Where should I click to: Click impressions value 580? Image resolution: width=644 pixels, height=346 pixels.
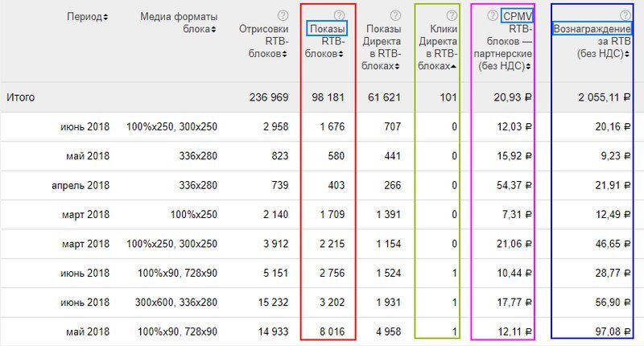pos(336,156)
